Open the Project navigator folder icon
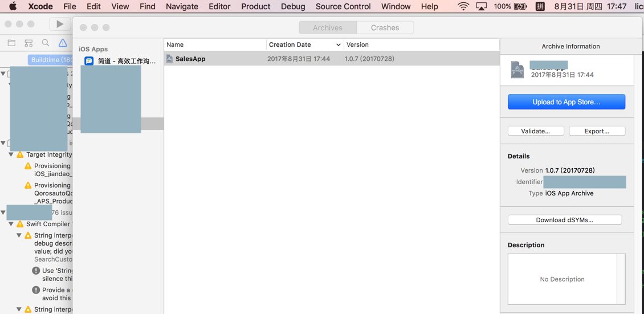The height and width of the screenshot is (314, 644). point(11,43)
